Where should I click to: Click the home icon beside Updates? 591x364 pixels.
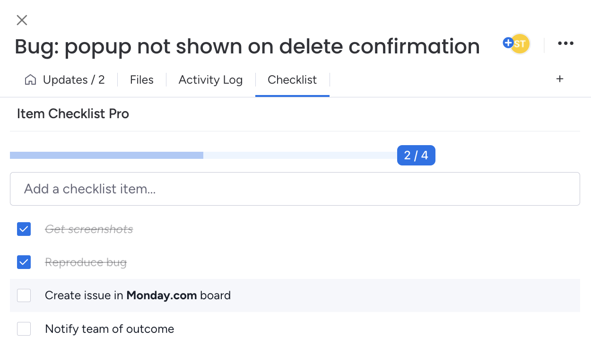30,80
